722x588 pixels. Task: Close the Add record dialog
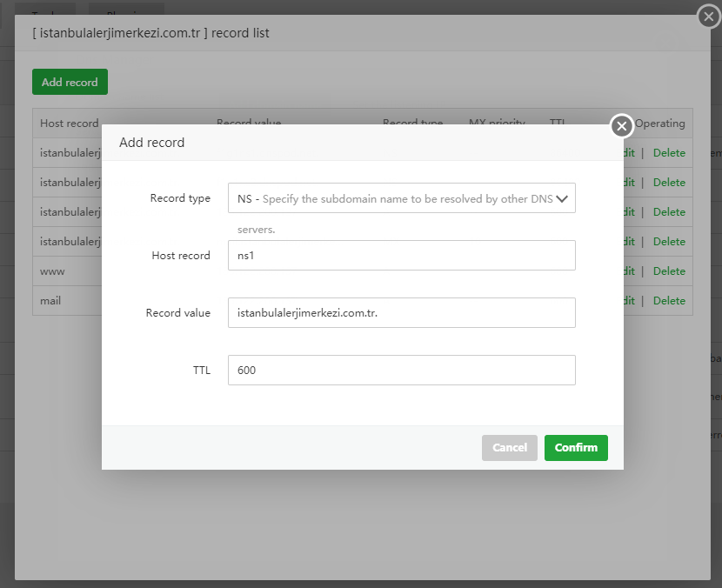[621, 127]
